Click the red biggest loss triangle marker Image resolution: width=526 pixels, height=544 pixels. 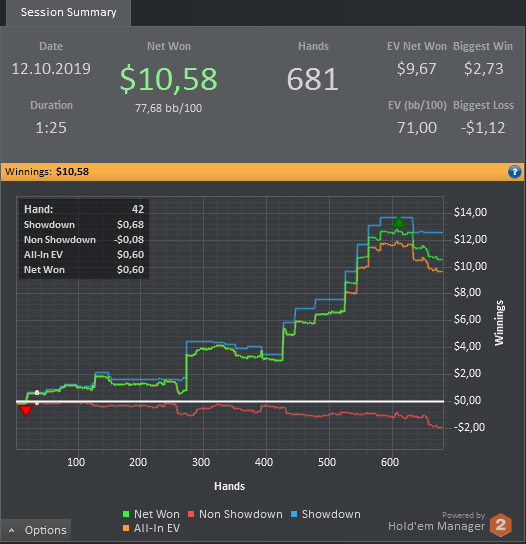26,411
